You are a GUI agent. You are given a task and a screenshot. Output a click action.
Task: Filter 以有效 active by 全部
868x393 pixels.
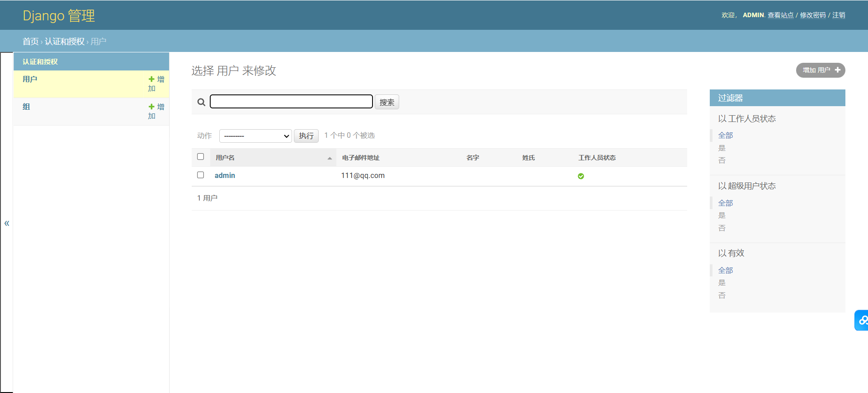click(x=726, y=271)
